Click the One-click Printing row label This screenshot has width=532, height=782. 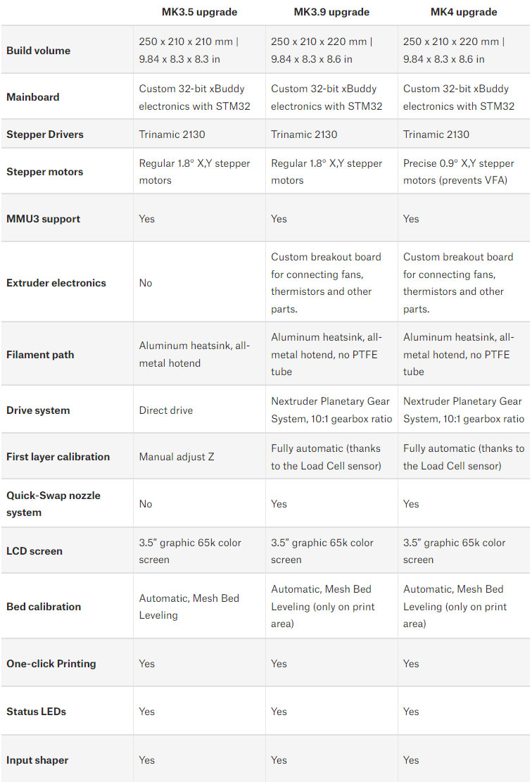pyautogui.click(x=51, y=664)
